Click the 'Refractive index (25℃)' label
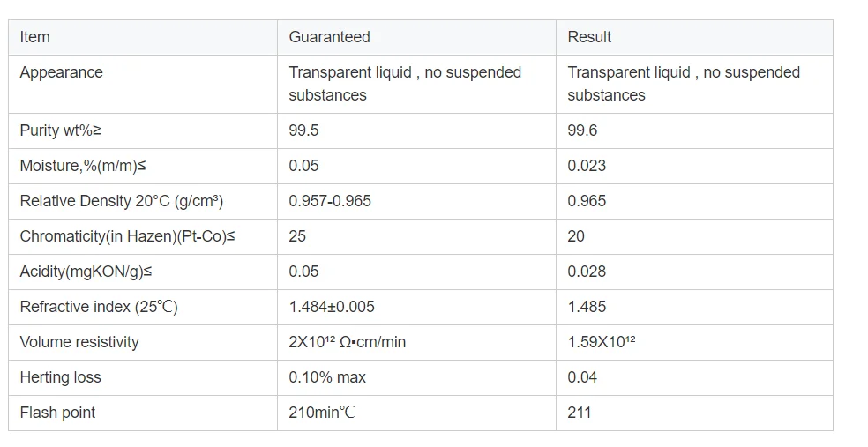The width and height of the screenshot is (868, 447). tap(99, 307)
